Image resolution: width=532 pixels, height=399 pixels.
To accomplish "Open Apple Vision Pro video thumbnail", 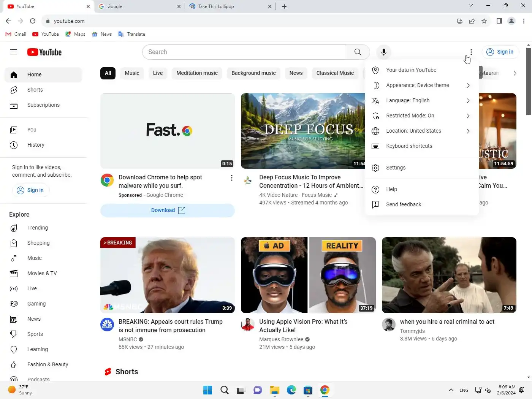I will pyautogui.click(x=308, y=275).
